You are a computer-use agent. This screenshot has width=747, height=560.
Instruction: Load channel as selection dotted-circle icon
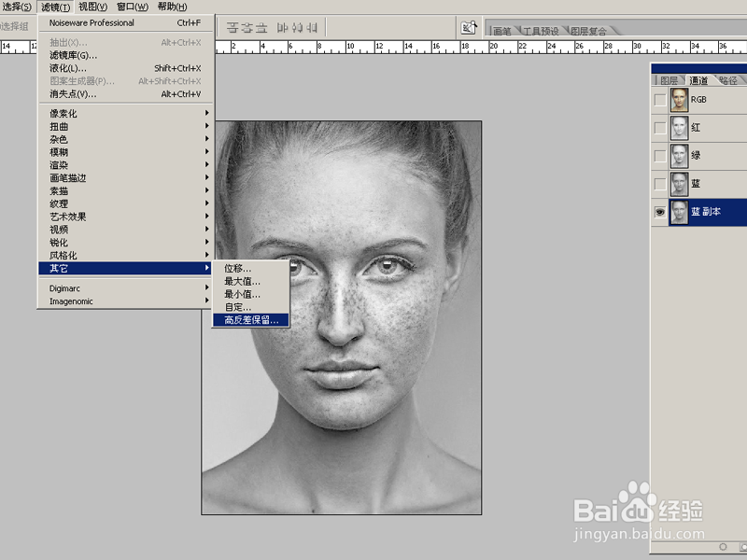[723, 546]
